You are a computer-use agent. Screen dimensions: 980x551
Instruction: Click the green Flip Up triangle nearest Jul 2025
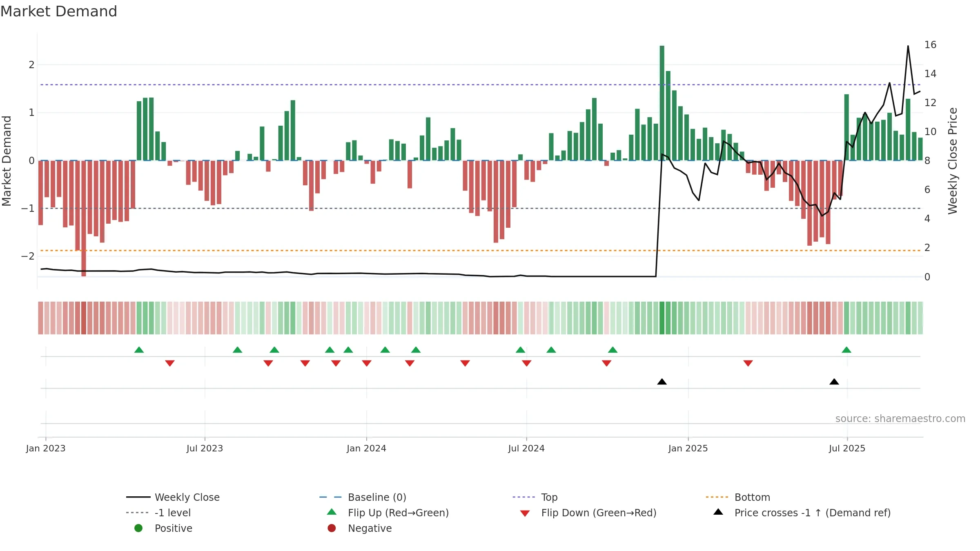click(x=846, y=350)
